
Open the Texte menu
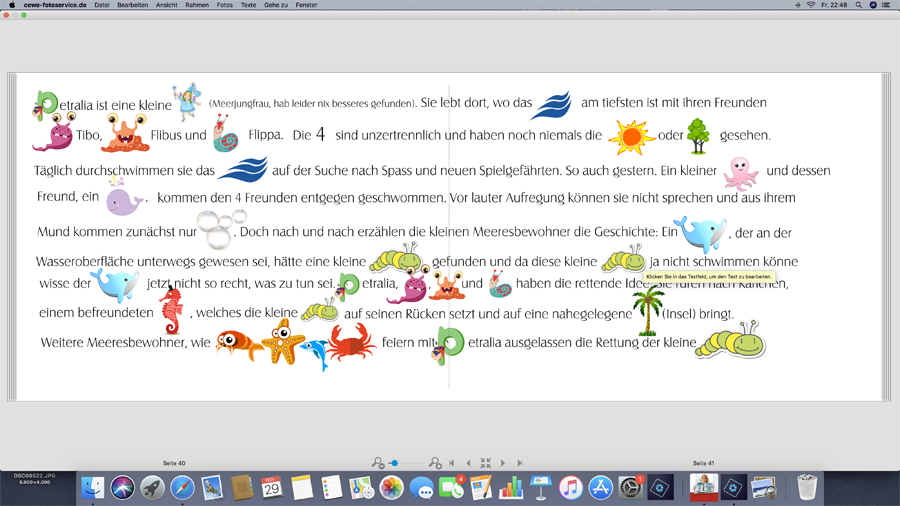249,5
